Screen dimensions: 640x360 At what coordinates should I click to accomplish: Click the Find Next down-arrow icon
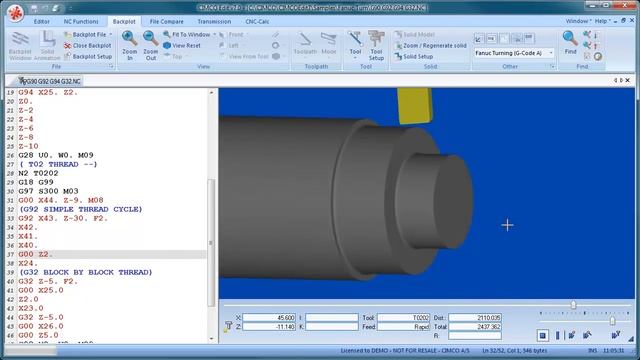[x=595, y=35]
